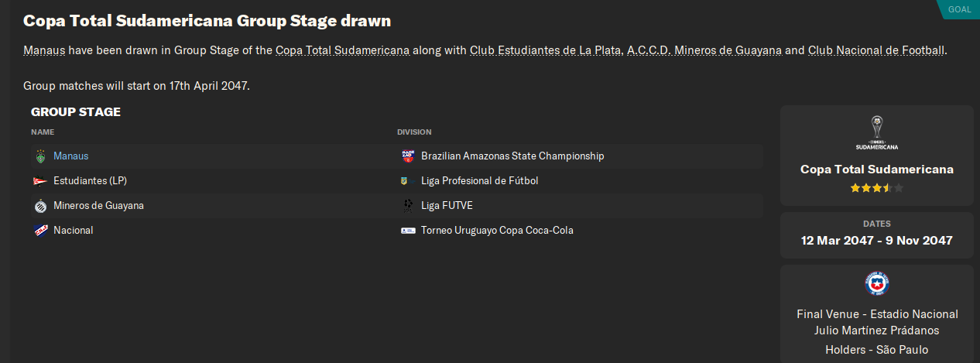Click the Liga Profesional de Fútbol logo icon
Image resolution: width=980 pixels, height=363 pixels.
click(x=404, y=181)
